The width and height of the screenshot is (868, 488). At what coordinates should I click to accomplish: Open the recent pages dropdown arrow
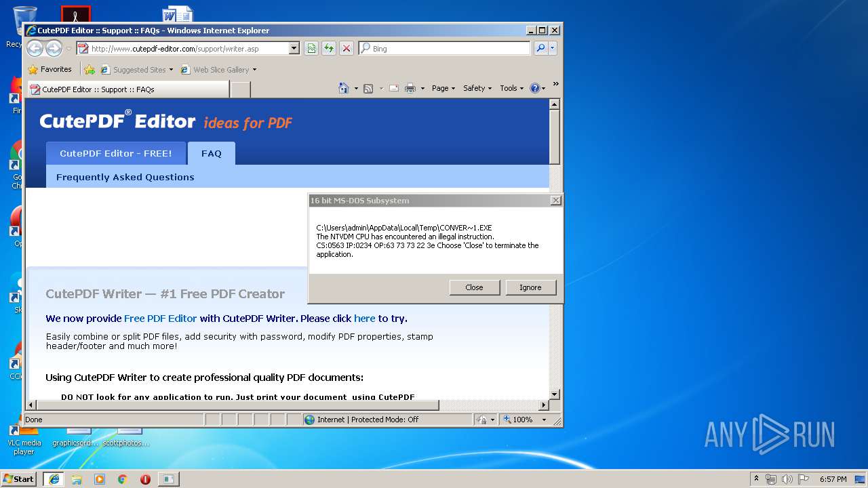(x=68, y=49)
